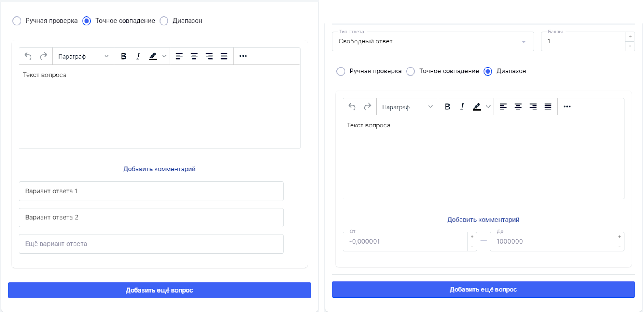Select left panel Ручная проверка radio

point(17,21)
